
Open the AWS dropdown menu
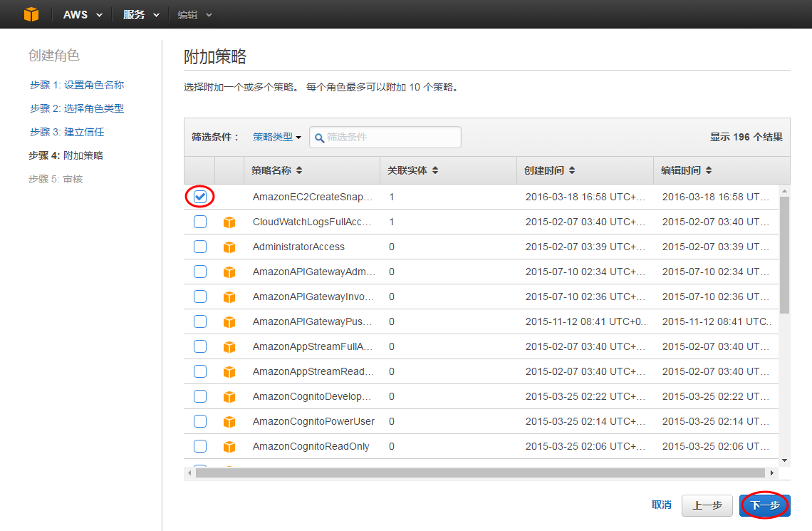coord(83,14)
